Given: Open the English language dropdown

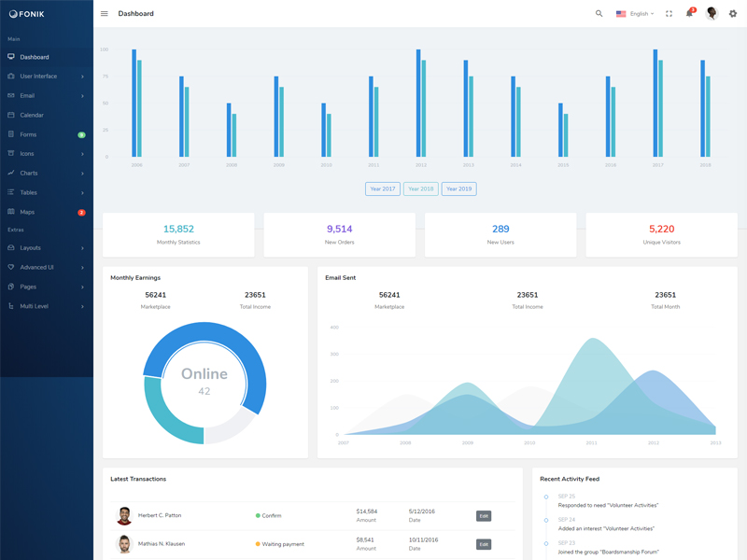Looking at the screenshot, I should 635,14.
